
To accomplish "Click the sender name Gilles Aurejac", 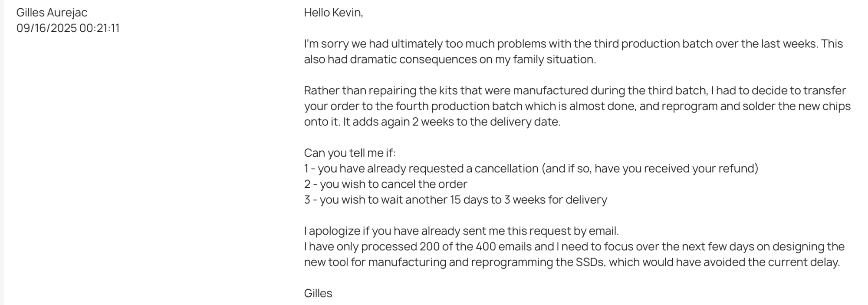I will [x=52, y=13].
